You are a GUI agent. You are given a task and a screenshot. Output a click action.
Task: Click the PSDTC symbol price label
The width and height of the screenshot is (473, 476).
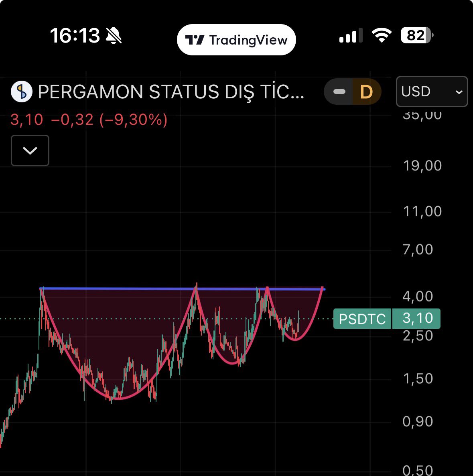click(x=362, y=319)
